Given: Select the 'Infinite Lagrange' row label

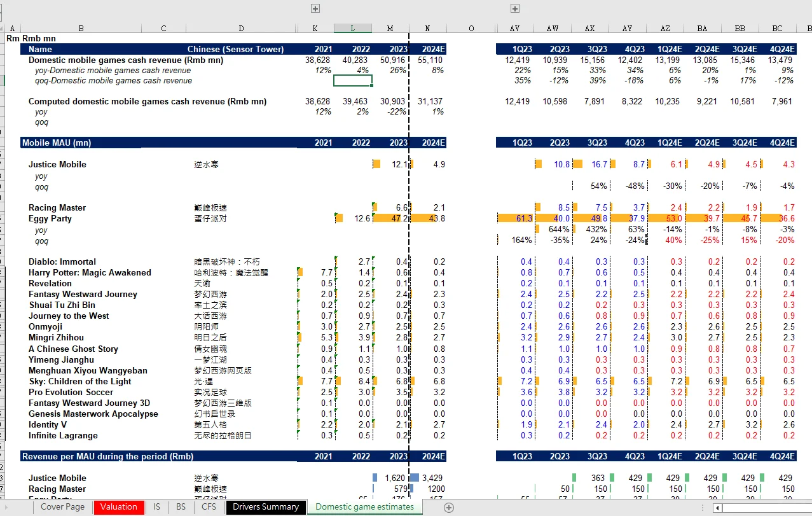Looking at the screenshot, I should tap(63, 435).
